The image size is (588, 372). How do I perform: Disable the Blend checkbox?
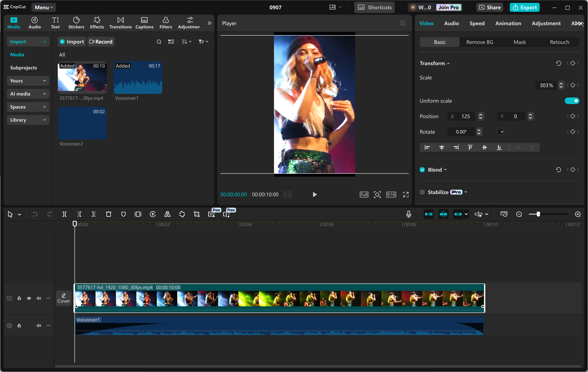pyautogui.click(x=422, y=169)
